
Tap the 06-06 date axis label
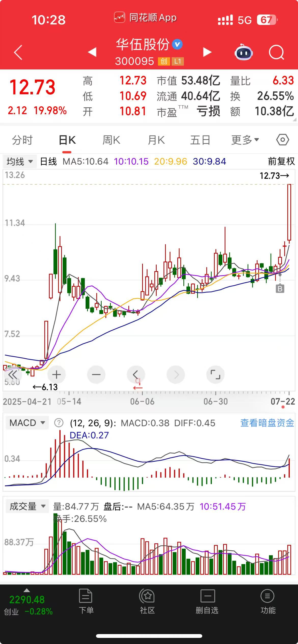pos(142,402)
